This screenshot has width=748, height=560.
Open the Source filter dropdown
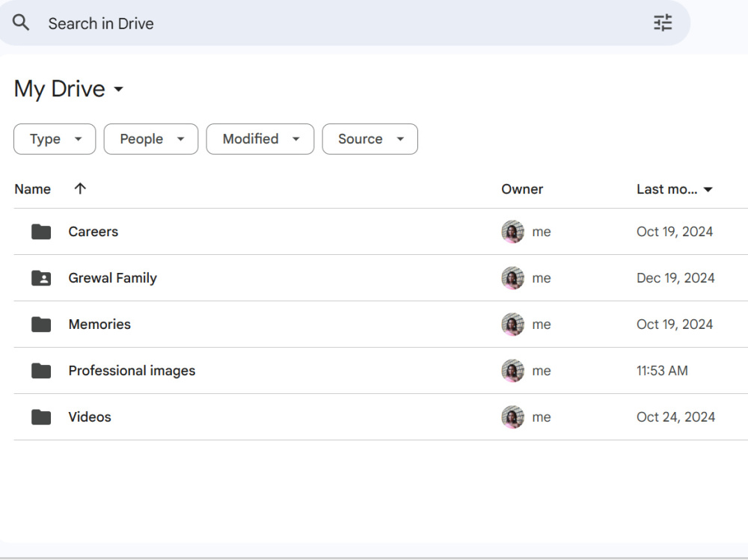tap(370, 139)
